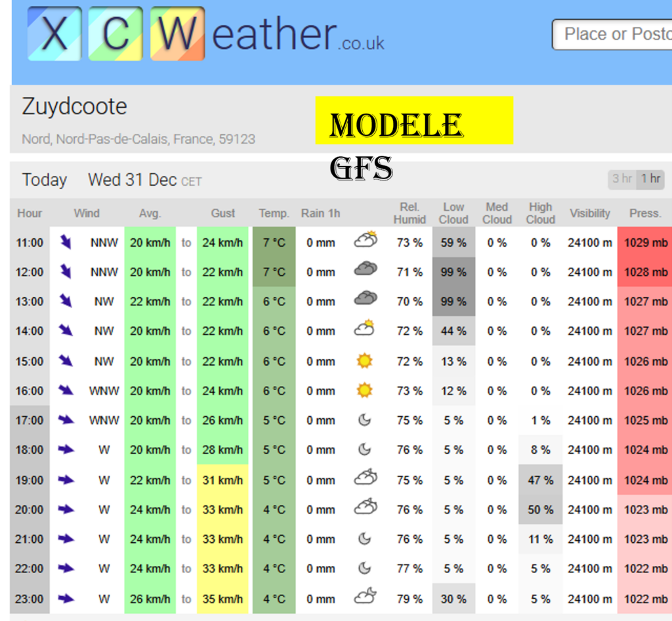The height and width of the screenshot is (621, 672).
Task: Click the wind direction arrow at 11:00
Action: [x=66, y=243]
